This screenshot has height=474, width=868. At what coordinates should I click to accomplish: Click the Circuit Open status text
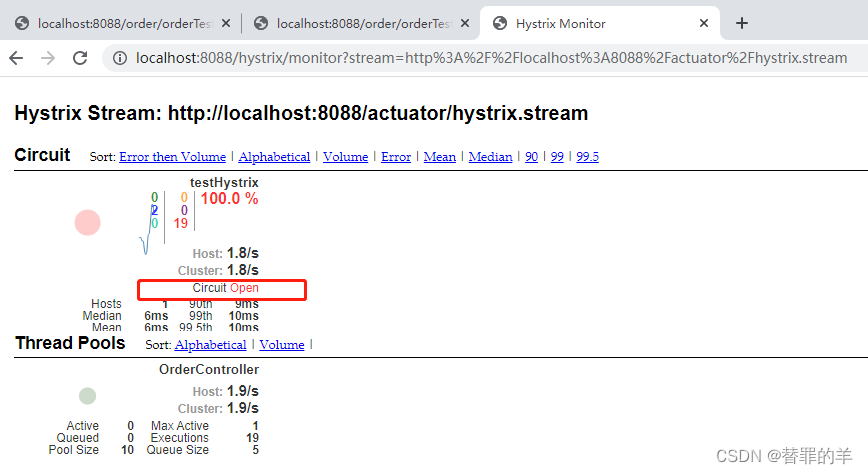(x=225, y=288)
